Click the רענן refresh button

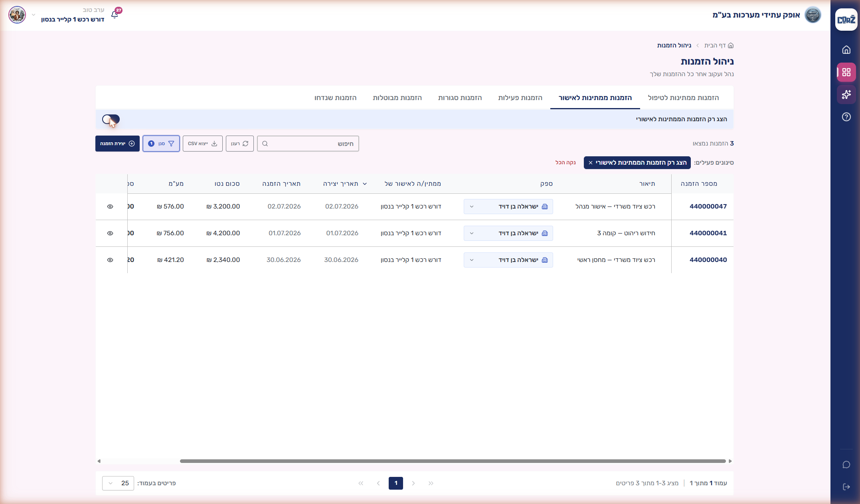tap(240, 144)
